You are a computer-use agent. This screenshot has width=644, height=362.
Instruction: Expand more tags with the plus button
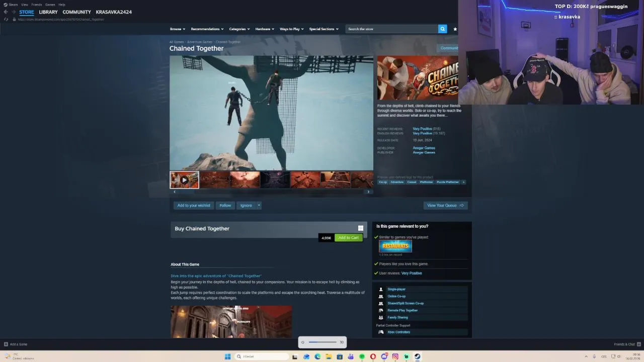pos(463,182)
